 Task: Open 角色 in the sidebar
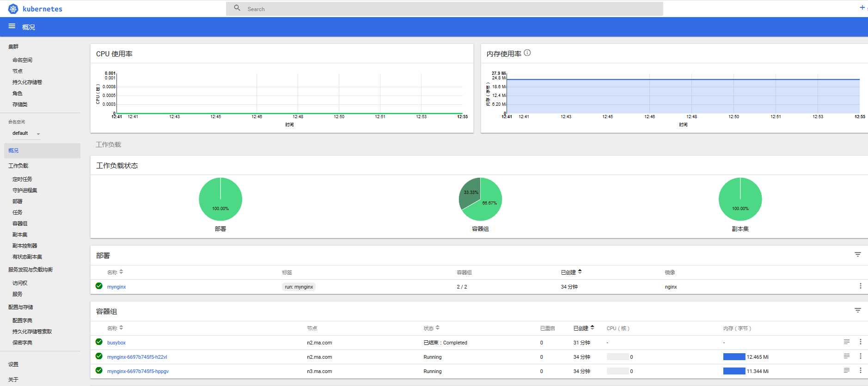[x=17, y=93]
